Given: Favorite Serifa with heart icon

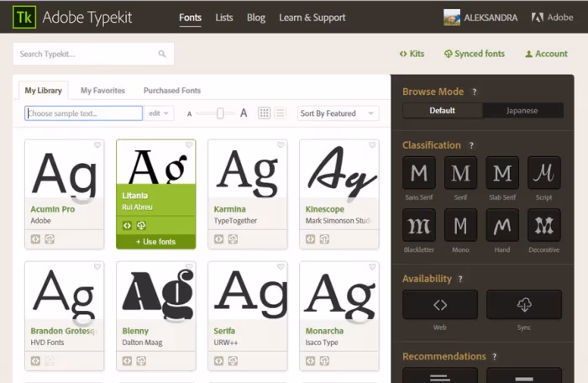Looking at the screenshot, I should (x=281, y=267).
